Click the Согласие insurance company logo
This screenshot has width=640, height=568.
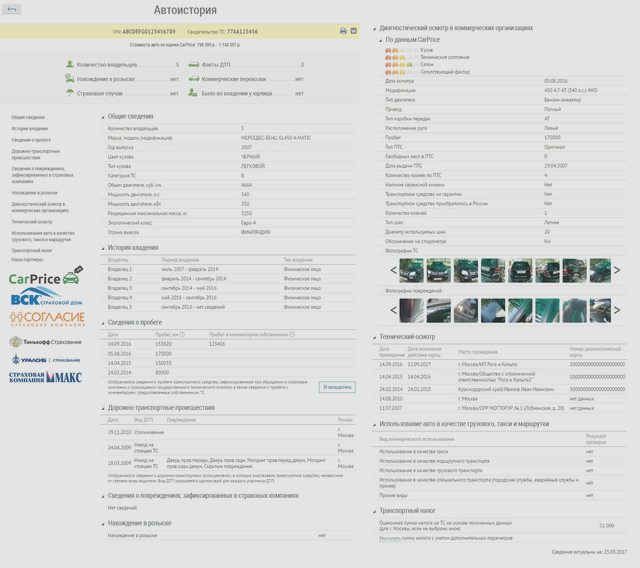(47, 319)
